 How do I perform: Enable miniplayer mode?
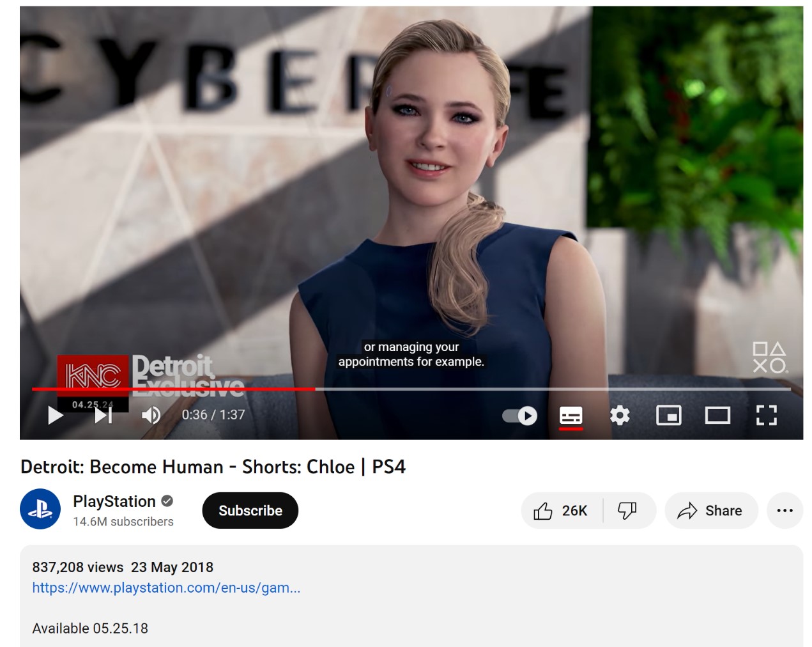coord(668,416)
